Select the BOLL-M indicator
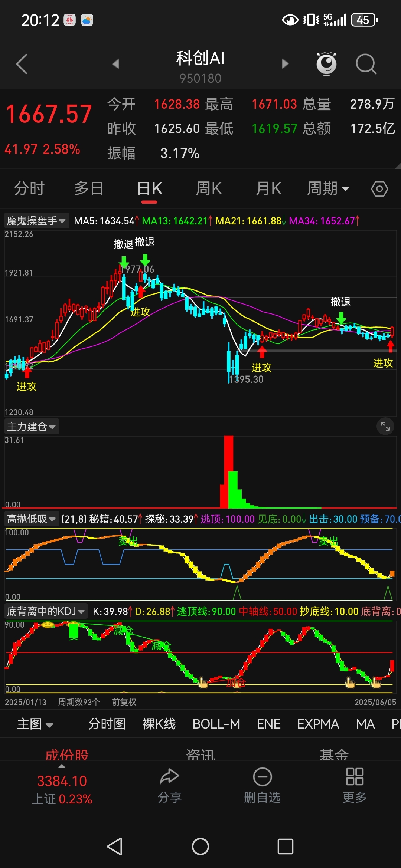This screenshot has width=401, height=868. (x=216, y=724)
